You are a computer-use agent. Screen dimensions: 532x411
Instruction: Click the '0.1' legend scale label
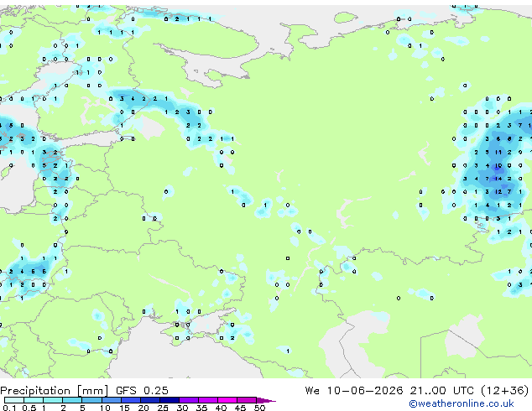(10, 408)
